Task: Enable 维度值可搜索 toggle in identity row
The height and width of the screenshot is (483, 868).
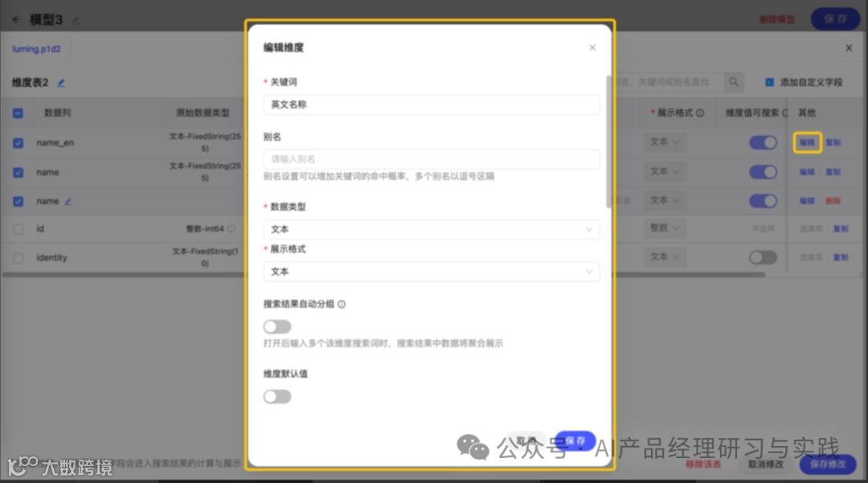Action: coord(763,257)
